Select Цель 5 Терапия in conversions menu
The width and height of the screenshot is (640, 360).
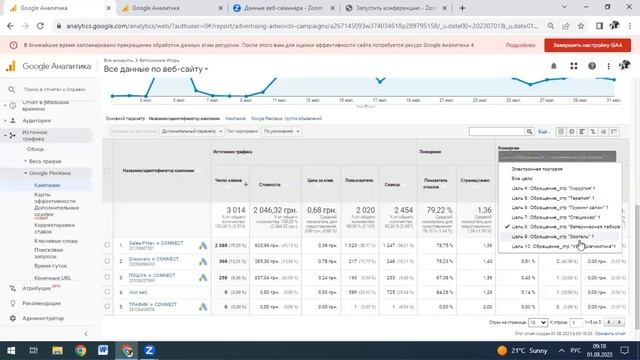552,198
